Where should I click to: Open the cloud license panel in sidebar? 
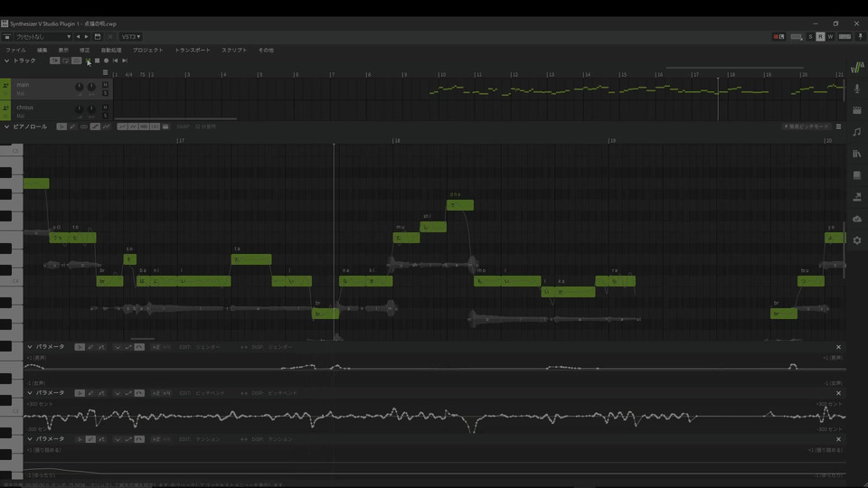(x=857, y=219)
